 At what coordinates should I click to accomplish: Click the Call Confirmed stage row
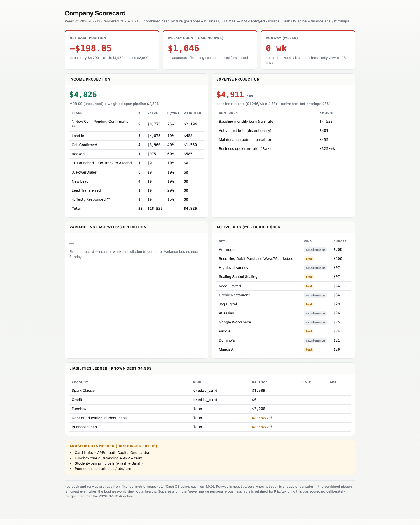(x=136, y=145)
